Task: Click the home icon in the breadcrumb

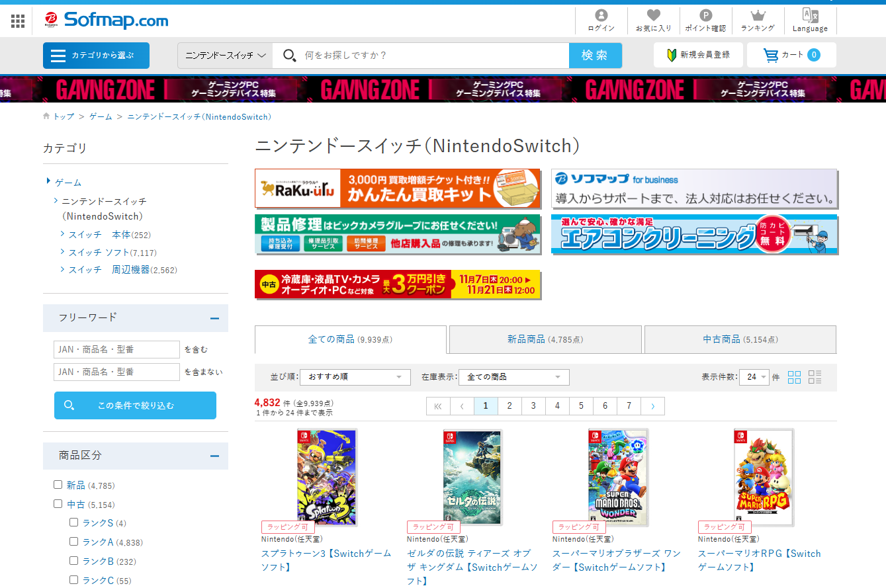Action: tap(46, 116)
